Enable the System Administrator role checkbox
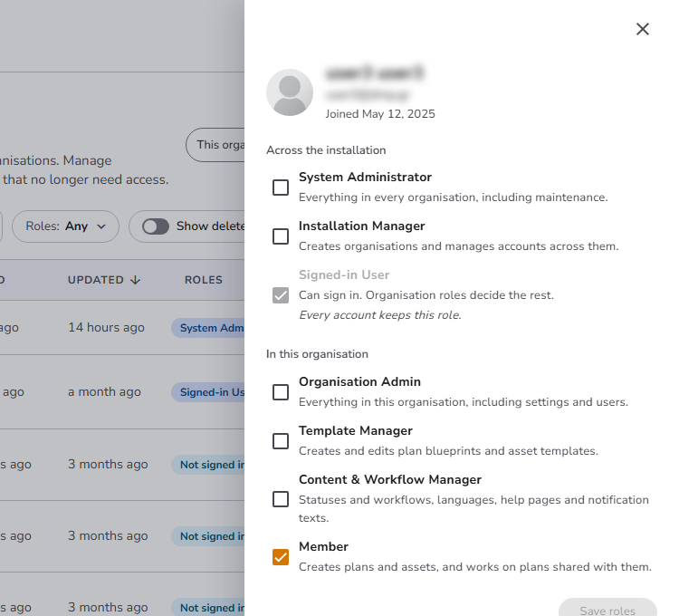 [x=281, y=188]
